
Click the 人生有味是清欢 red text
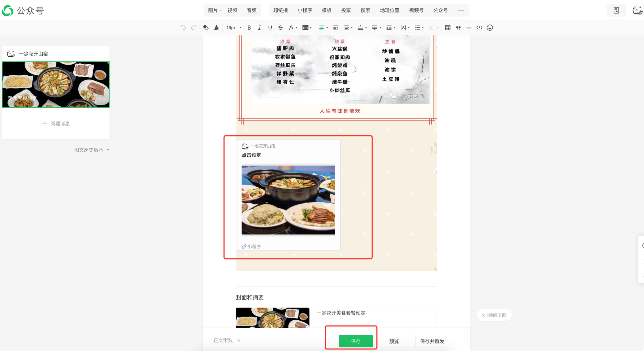tap(340, 111)
